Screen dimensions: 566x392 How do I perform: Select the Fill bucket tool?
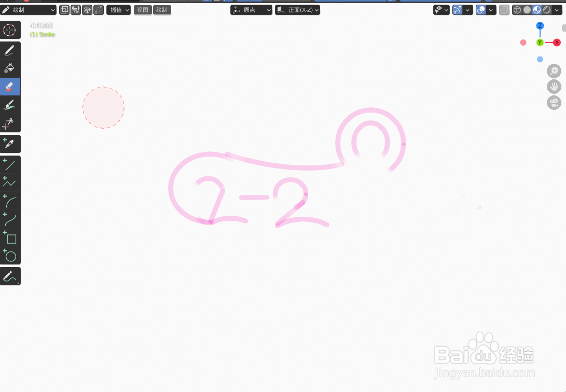[10, 68]
